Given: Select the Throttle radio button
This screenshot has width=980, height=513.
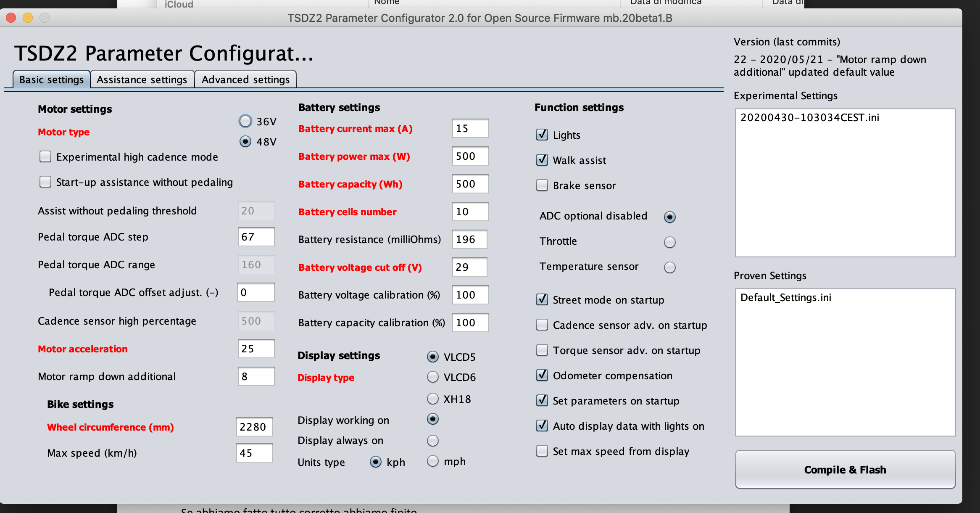Looking at the screenshot, I should click(670, 242).
